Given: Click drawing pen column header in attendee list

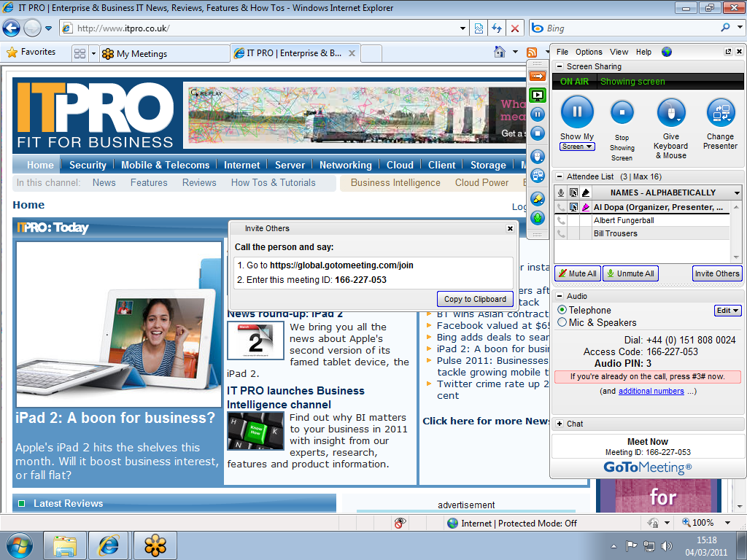Looking at the screenshot, I should [586, 192].
